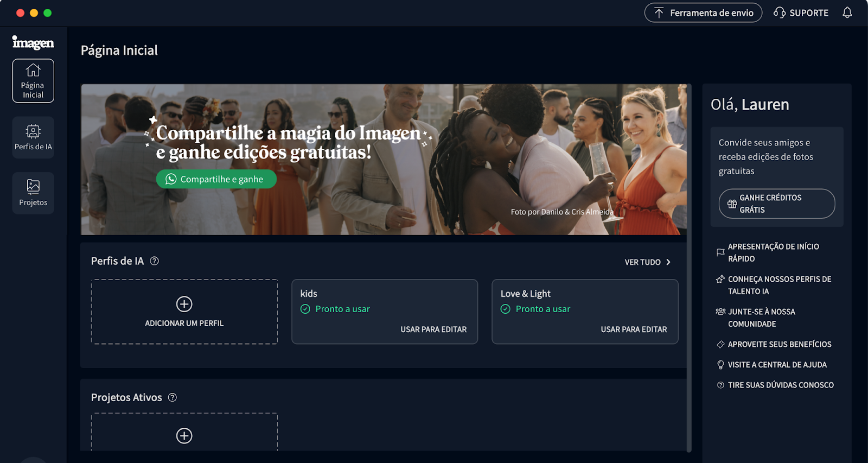The height and width of the screenshot is (463, 868).
Task: Click plus icon in Adicionar um perfil
Action: pos(184,304)
